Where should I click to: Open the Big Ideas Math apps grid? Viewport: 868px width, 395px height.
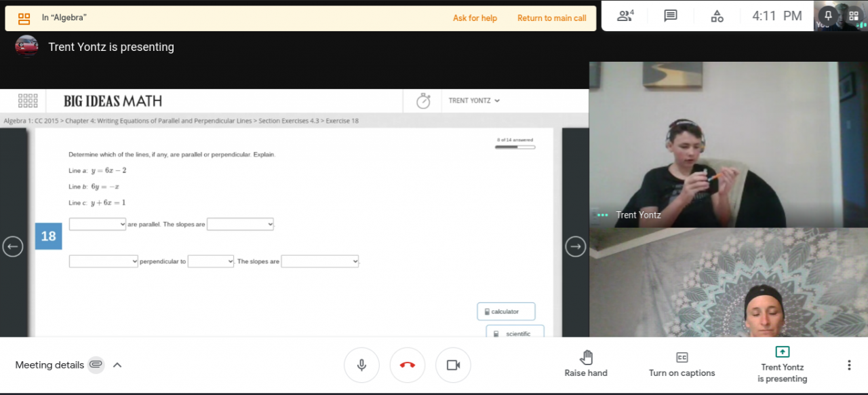pyautogui.click(x=28, y=101)
